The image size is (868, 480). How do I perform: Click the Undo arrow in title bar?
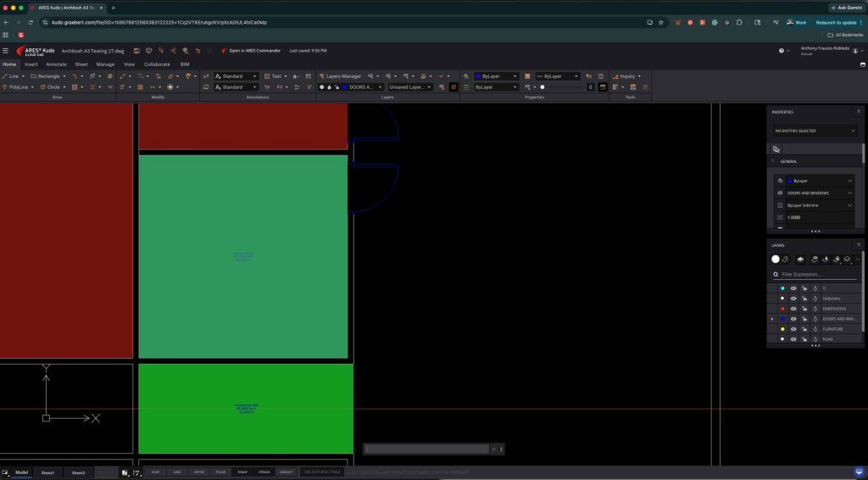(198, 50)
